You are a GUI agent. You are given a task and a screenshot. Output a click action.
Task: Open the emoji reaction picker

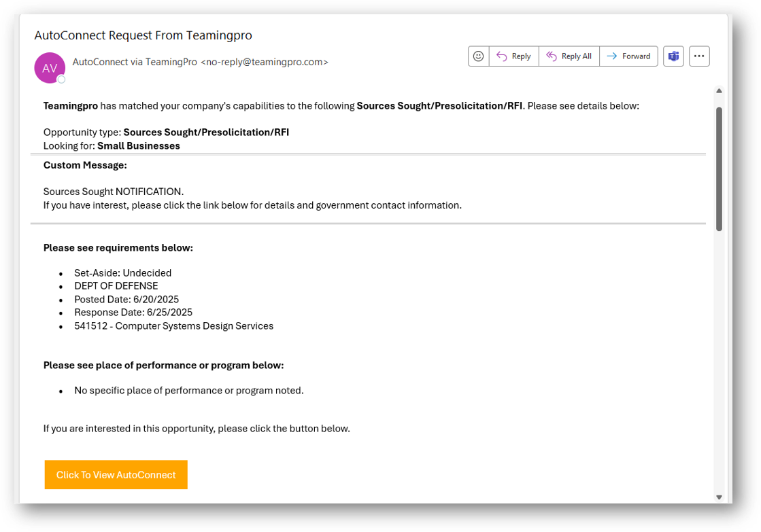(479, 56)
